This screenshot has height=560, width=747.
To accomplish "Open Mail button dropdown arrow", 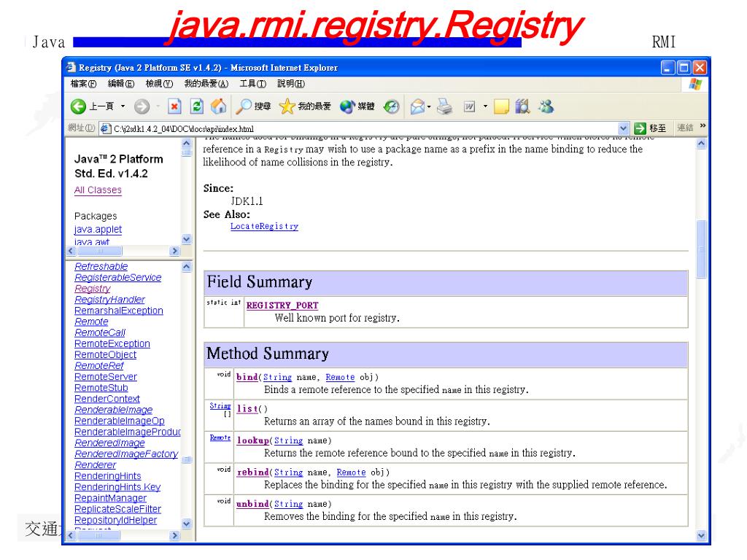I will [x=429, y=106].
